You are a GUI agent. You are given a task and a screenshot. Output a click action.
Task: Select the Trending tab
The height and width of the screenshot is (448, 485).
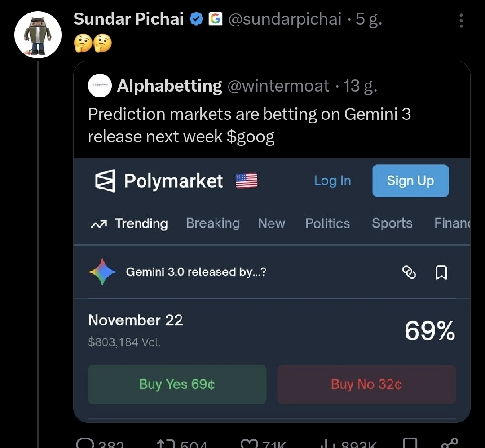point(129,224)
